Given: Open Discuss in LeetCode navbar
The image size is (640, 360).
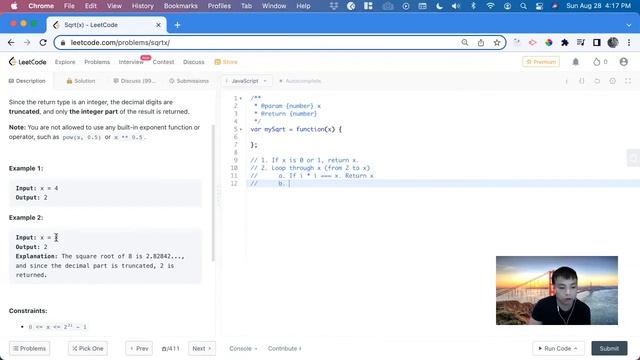Looking at the screenshot, I should [x=194, y=62].
